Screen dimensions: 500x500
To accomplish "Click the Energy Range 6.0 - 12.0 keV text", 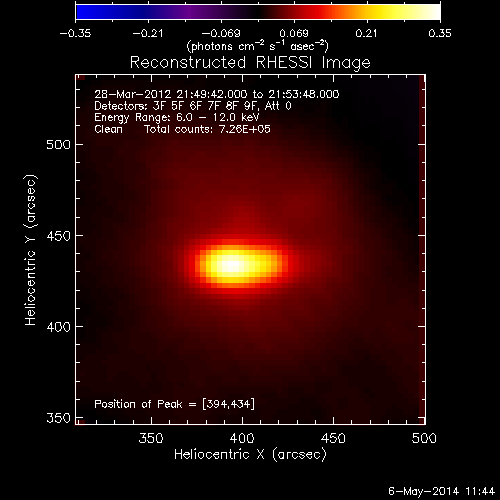I will pos(177,117).
